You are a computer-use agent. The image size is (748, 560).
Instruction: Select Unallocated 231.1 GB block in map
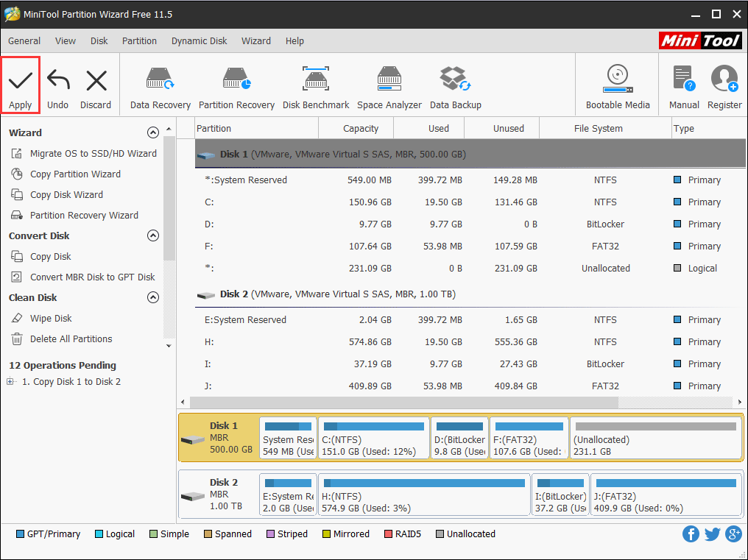(656, 439)
